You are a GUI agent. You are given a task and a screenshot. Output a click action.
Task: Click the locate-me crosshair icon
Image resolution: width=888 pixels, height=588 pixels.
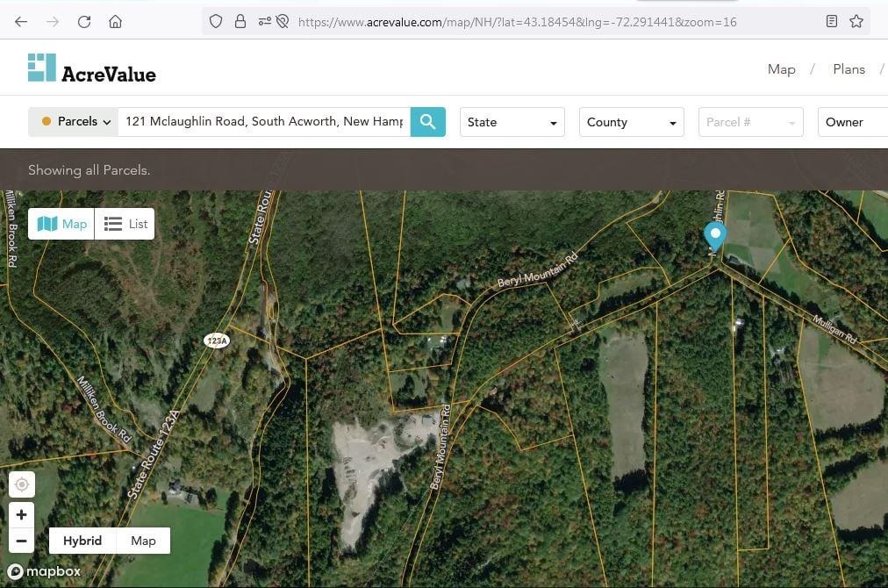[x=22, y=485]
